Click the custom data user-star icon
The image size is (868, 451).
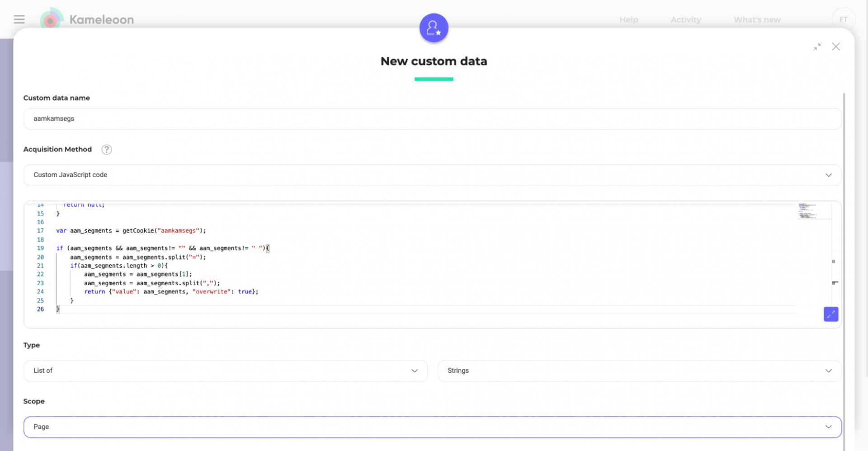tap(433, 28)
